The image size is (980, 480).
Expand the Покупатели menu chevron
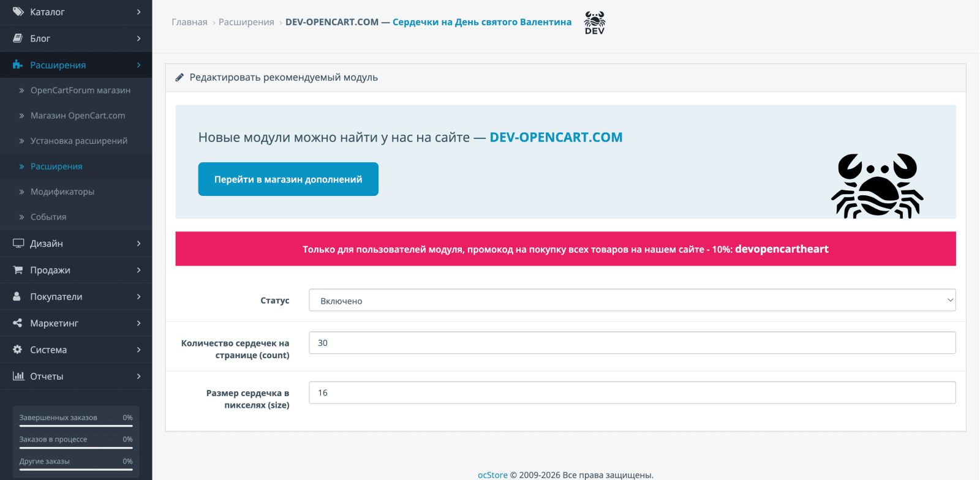[x=139, y=297]
